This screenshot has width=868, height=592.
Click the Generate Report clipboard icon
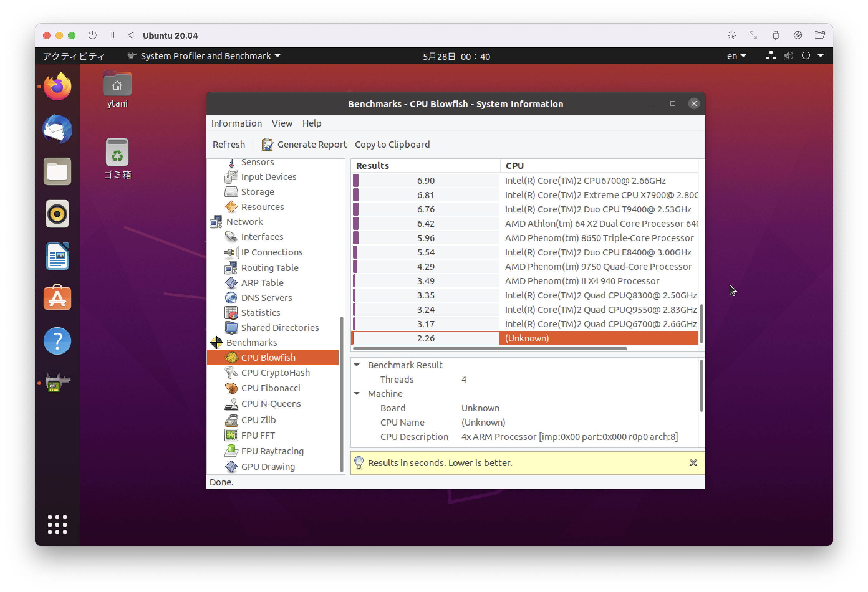(267, 145)
